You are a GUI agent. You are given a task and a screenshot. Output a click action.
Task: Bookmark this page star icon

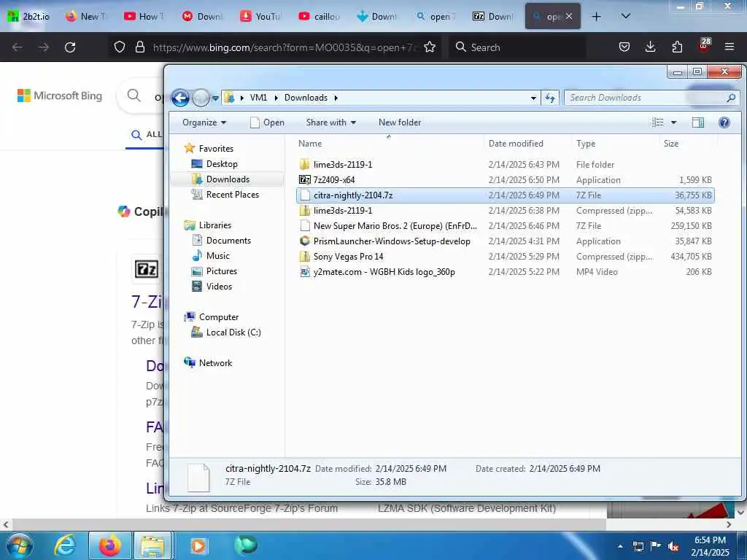430,47
